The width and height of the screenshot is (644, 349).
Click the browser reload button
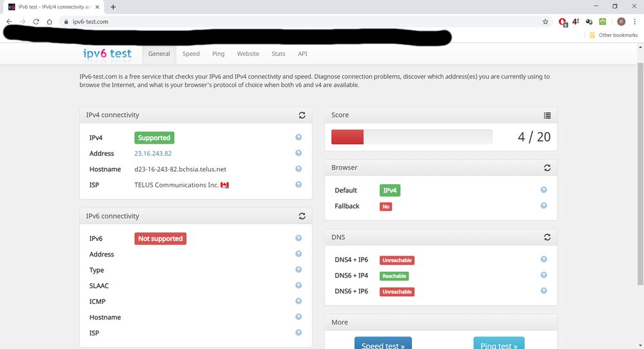(x=36, y=21)
